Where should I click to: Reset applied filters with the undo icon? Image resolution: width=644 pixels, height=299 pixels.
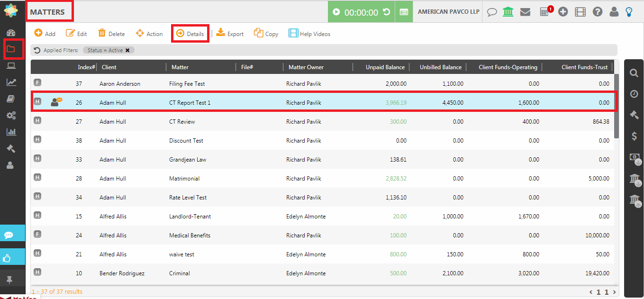pyautogui.click(x=37, y=50)
